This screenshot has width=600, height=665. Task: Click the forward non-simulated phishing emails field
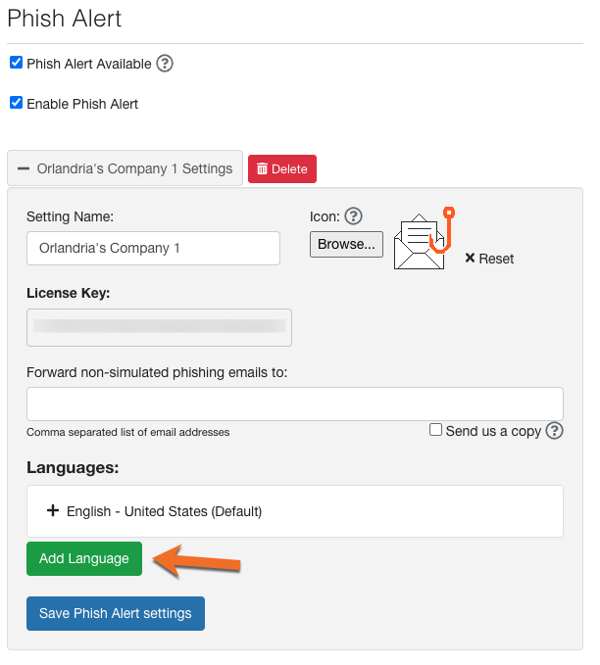pos(295,404)
